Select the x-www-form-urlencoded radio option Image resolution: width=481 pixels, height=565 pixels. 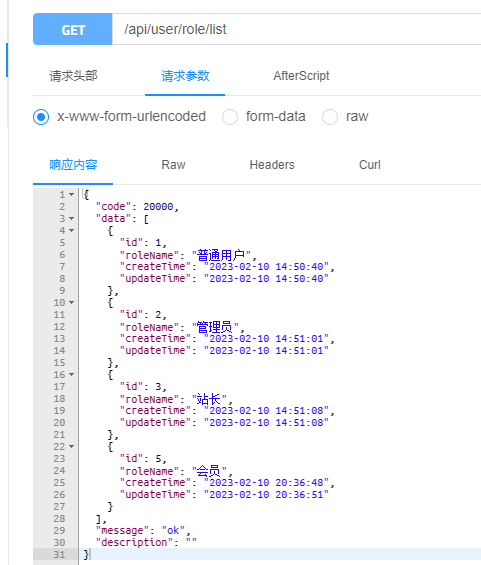click(41, 117)
